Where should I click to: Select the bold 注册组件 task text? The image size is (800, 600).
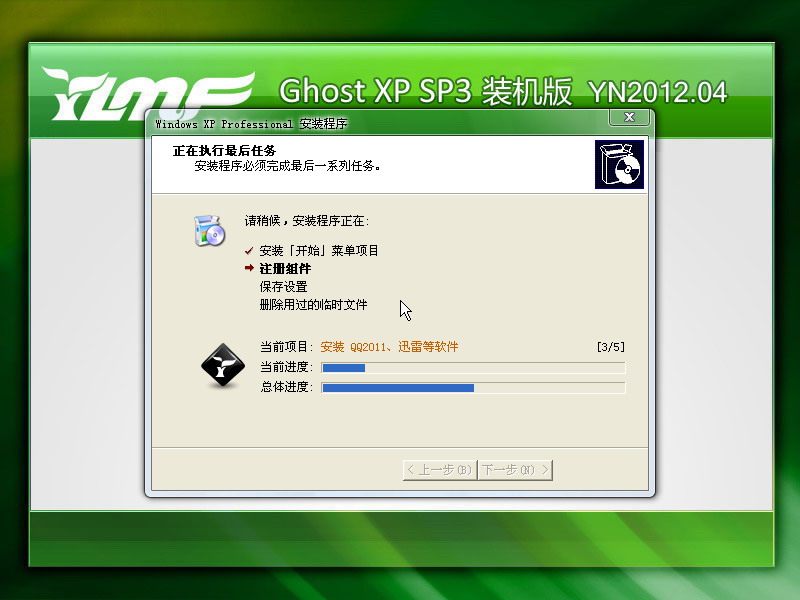click(x=285, y=268)
